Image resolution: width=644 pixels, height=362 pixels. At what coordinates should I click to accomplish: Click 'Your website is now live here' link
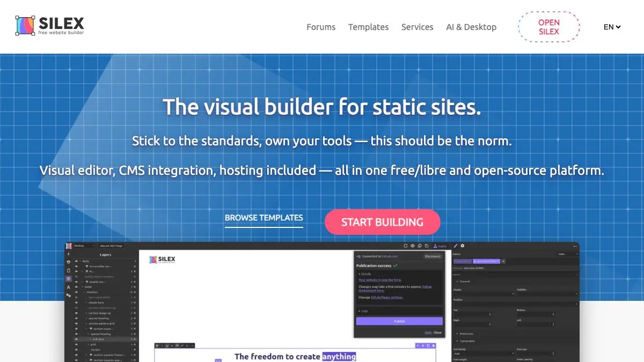tap(379, 280)
